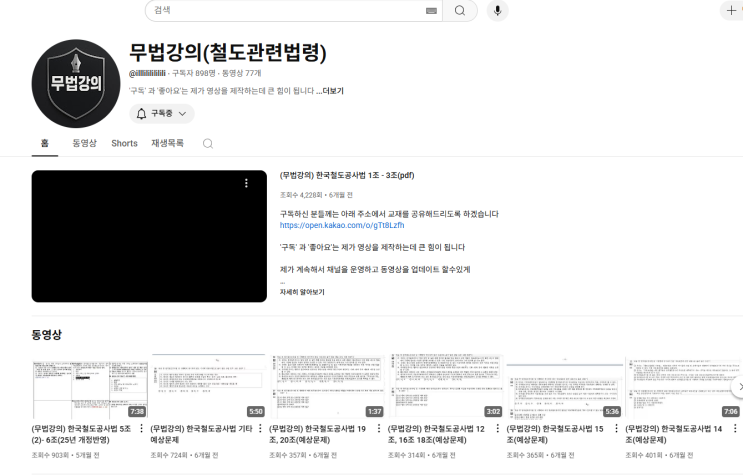743x476 pixels.
Task: Click the channel name 무법강의(철도관련법령)
Action: (228, 53)
